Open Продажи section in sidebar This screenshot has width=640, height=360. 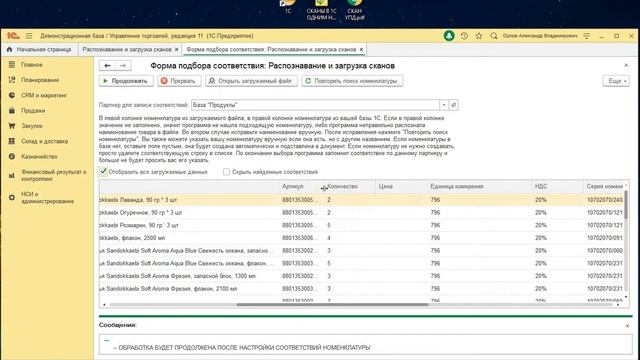point(33,111)
